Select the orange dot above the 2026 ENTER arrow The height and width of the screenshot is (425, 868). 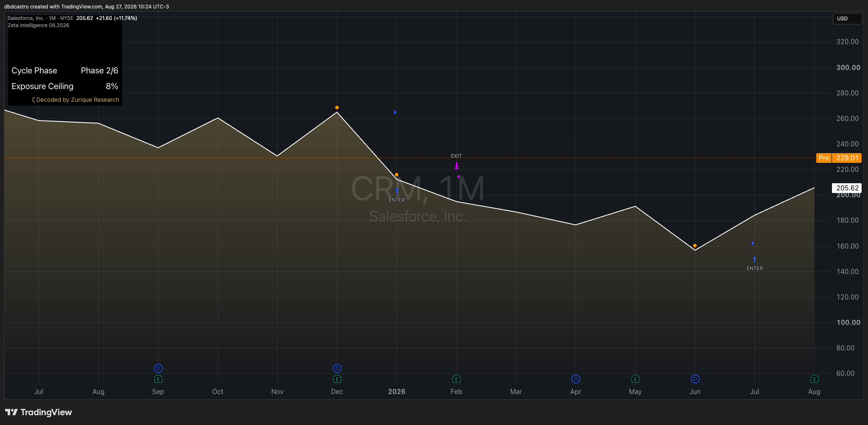point(397,175)
